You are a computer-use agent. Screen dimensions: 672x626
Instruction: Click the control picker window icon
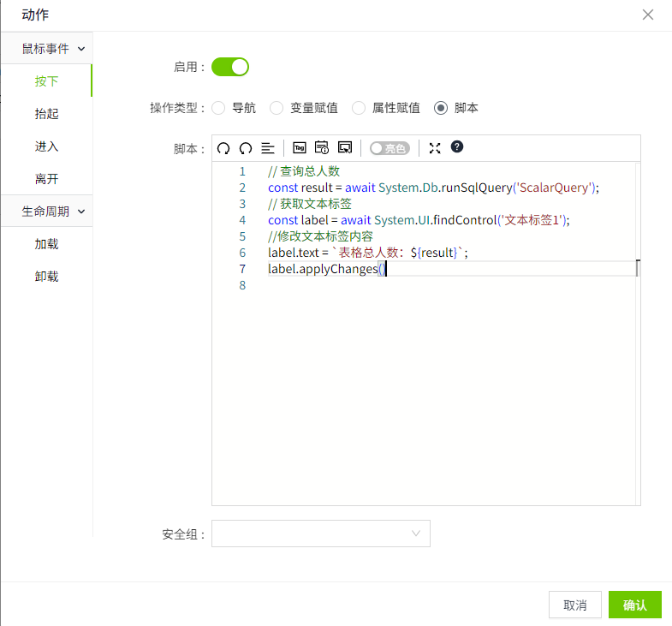coord(345,148)
